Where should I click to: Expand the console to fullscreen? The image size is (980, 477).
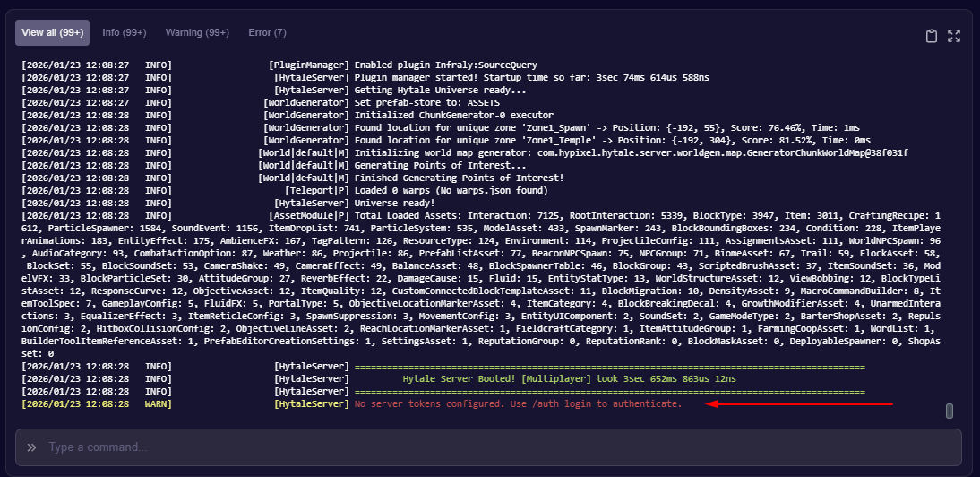point(954,36)
